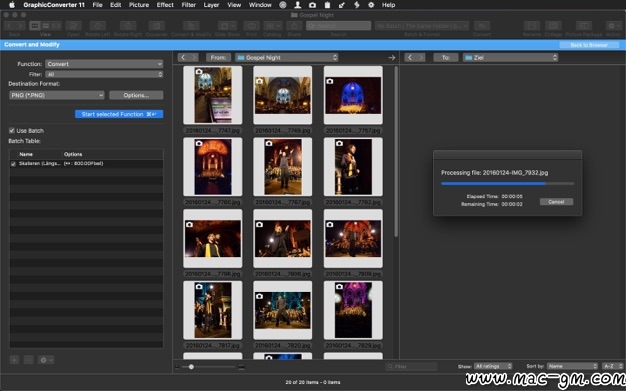Open the Apple menu
626x391 pixels.
pos(12,5)
